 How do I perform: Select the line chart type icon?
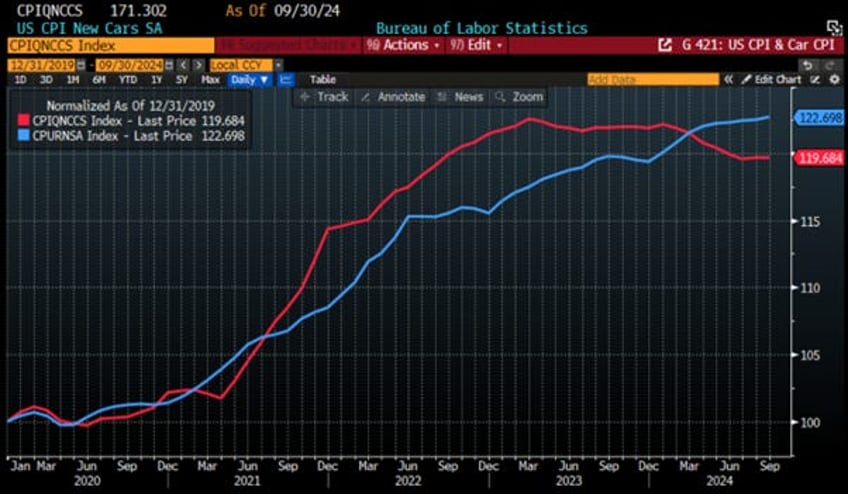(x=286, y=80)
